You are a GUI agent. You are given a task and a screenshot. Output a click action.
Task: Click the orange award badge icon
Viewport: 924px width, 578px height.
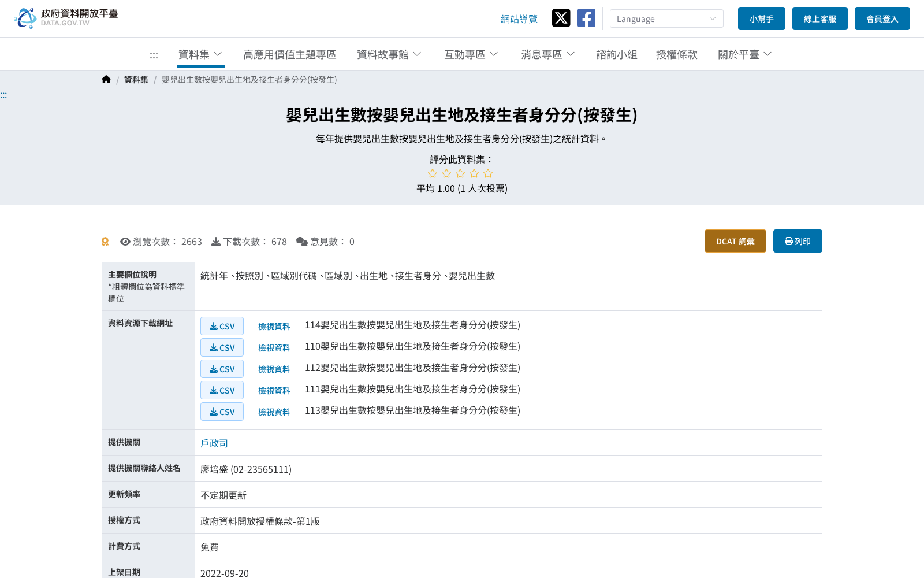click(105, 242)
